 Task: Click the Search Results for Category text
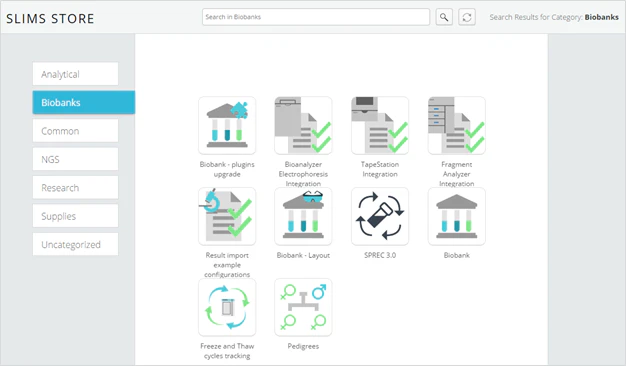[554, 17]
